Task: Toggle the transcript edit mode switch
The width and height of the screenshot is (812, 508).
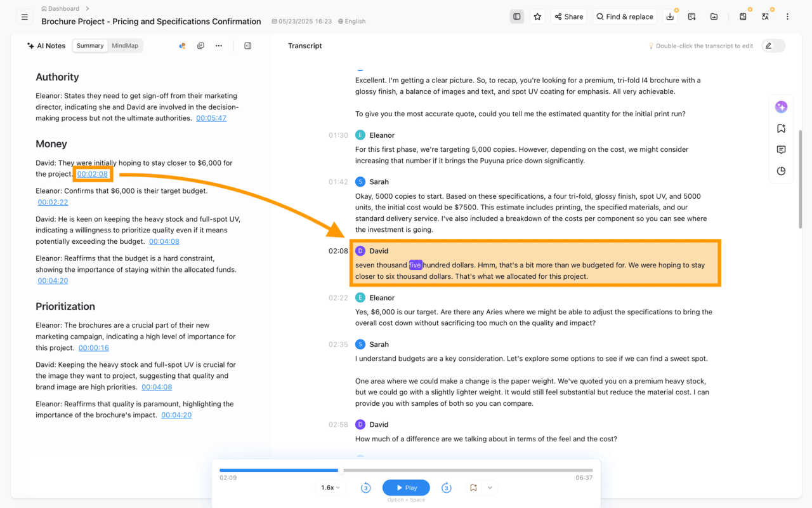Action: click(773, 46)
